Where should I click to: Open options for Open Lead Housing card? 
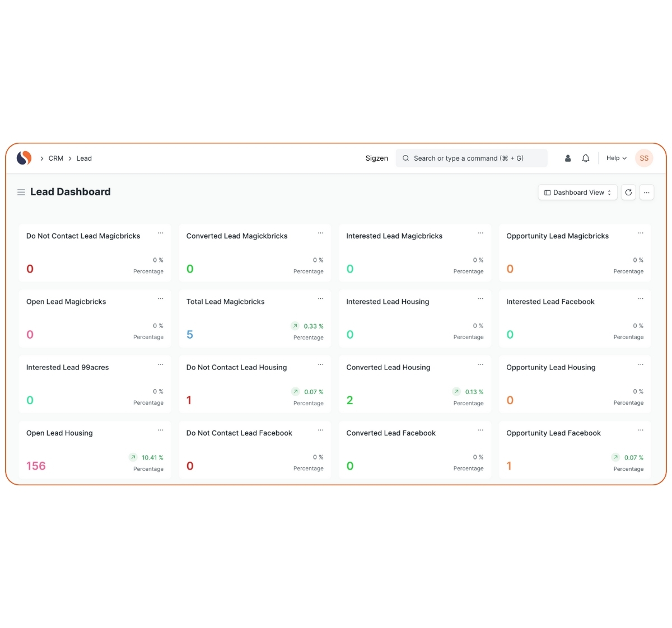(161, 430)
